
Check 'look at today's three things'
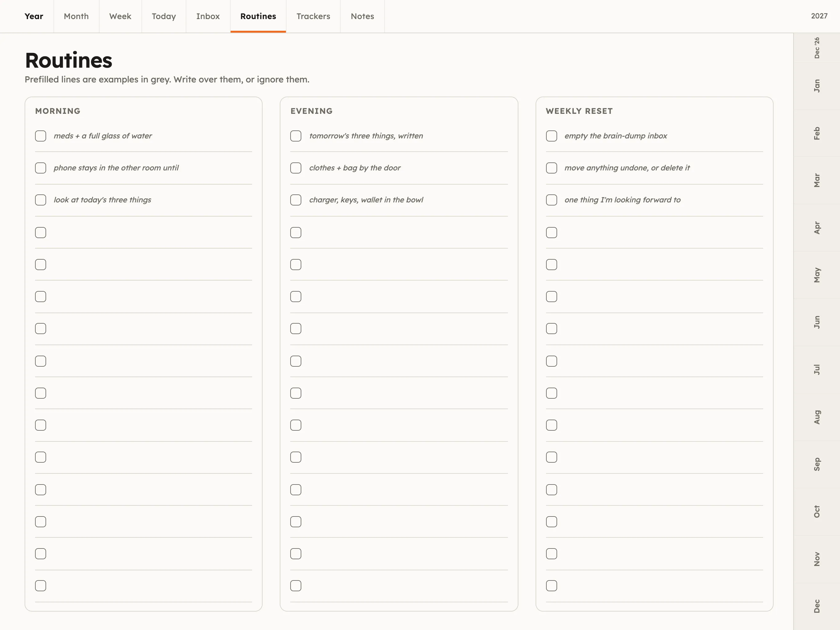(41, 200)
